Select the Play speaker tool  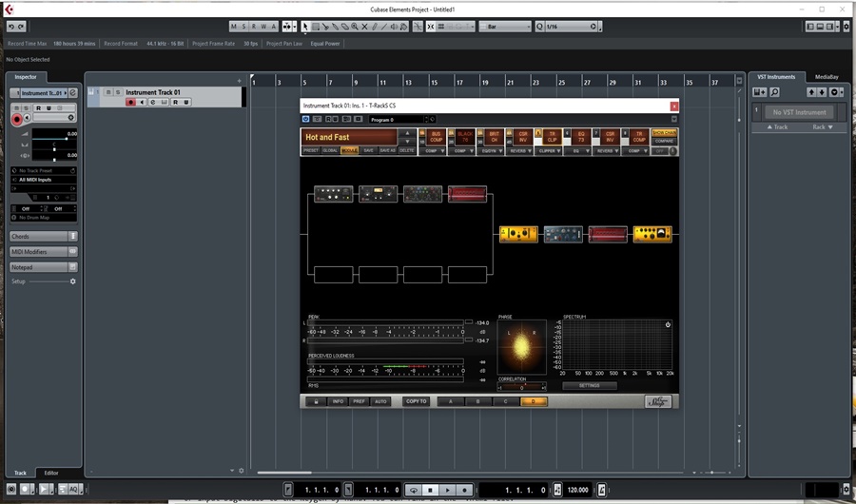pos(394,27)
